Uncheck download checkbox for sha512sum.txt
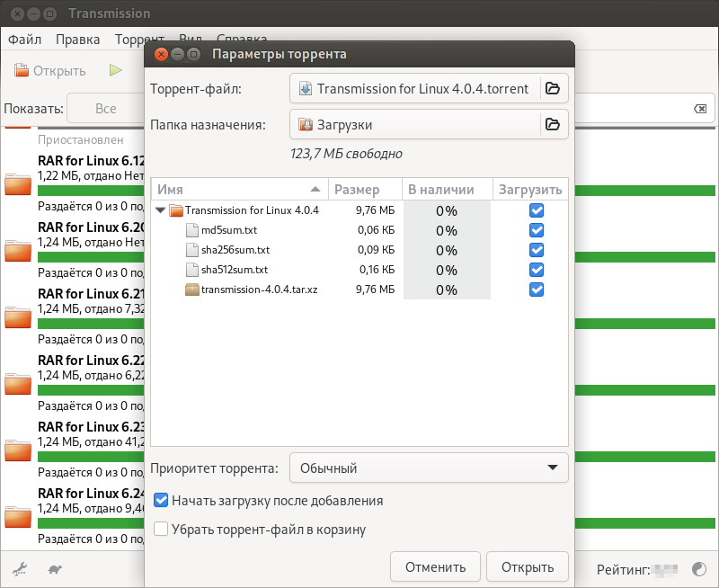 (537, 270)
